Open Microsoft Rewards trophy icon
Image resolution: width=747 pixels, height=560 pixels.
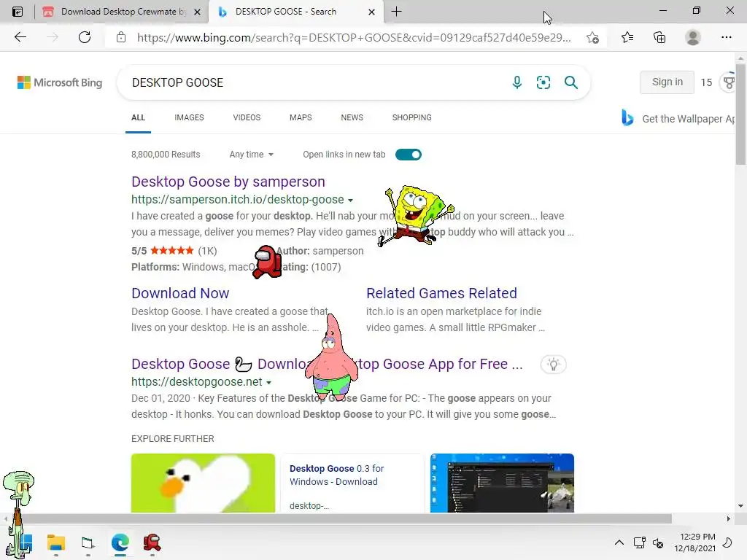(729, 82)
